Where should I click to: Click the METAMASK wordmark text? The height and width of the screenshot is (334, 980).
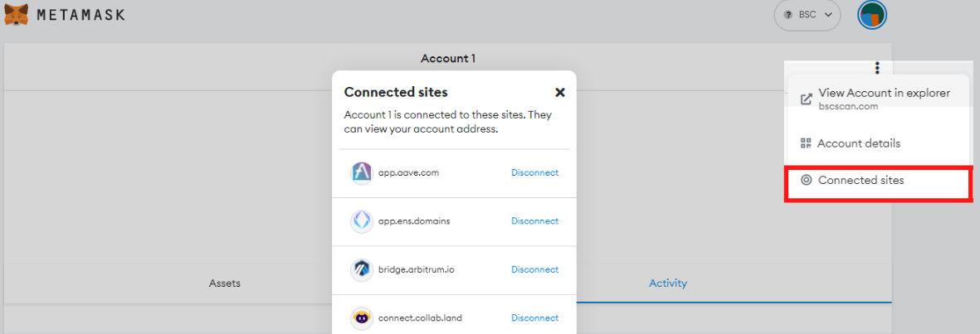(80, 14)
